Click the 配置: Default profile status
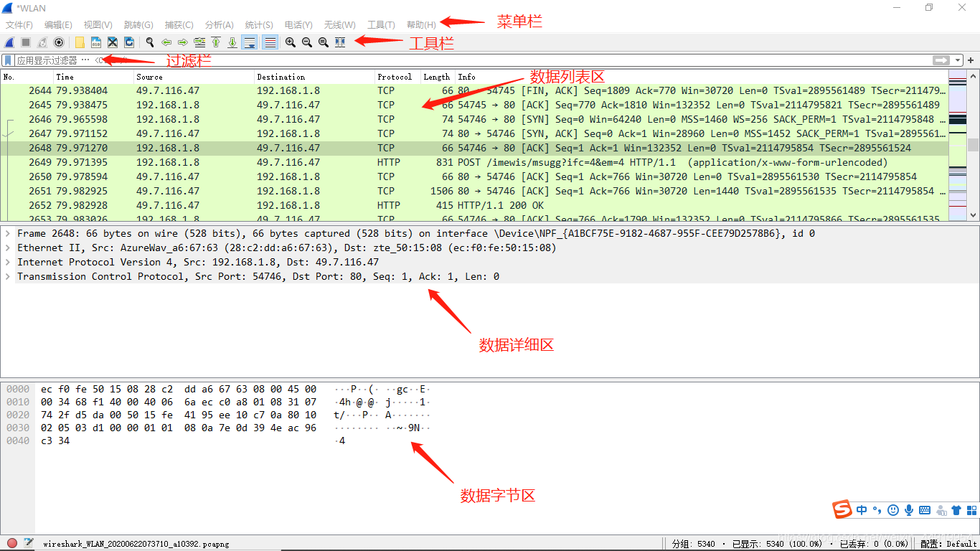Viewport: 980px width, 551px height. [x=948, y=543]
